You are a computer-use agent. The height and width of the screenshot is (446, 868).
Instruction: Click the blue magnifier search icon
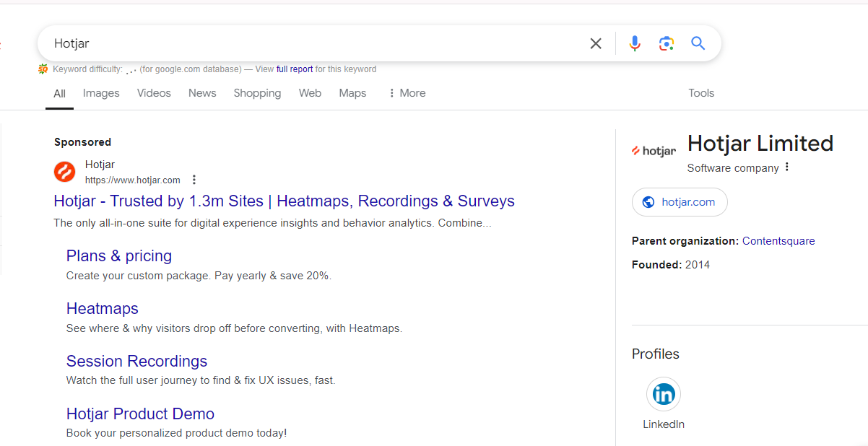click(x=698, y=44)
